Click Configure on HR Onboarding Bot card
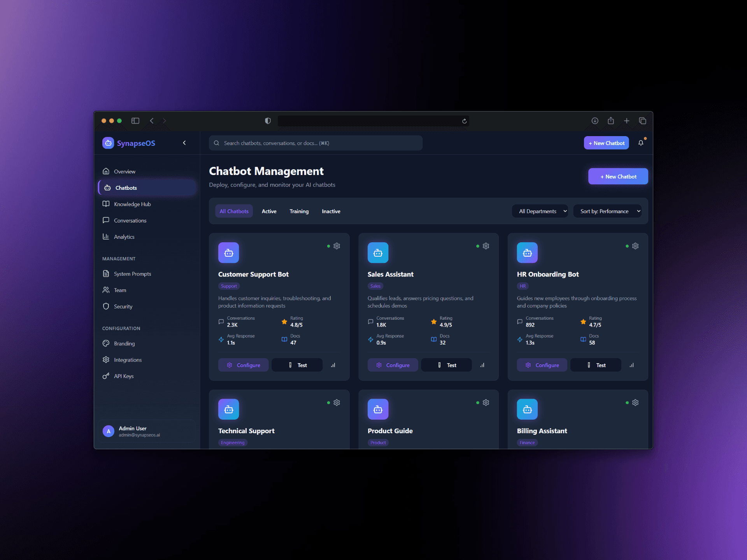This screenshot has height=560, width=747. [542, 365]
